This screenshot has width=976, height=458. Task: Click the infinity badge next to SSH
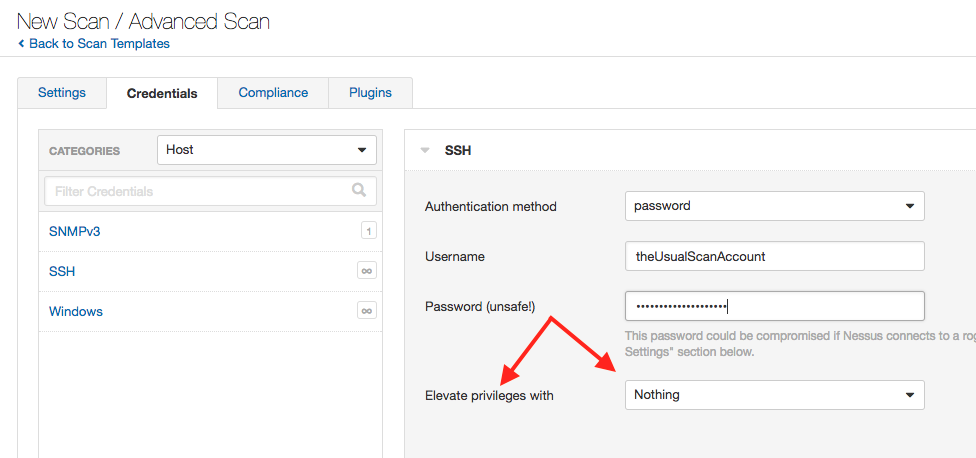click(367, 271)
